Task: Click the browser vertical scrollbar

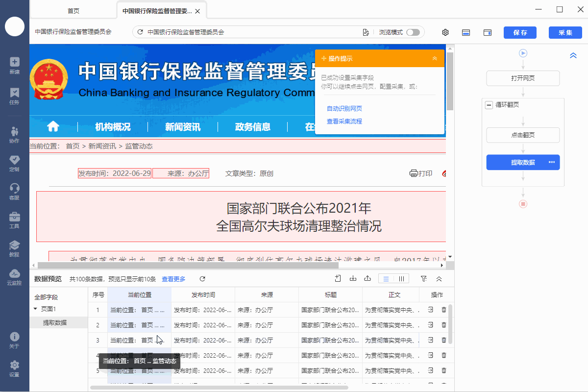Action: [450, 81]
